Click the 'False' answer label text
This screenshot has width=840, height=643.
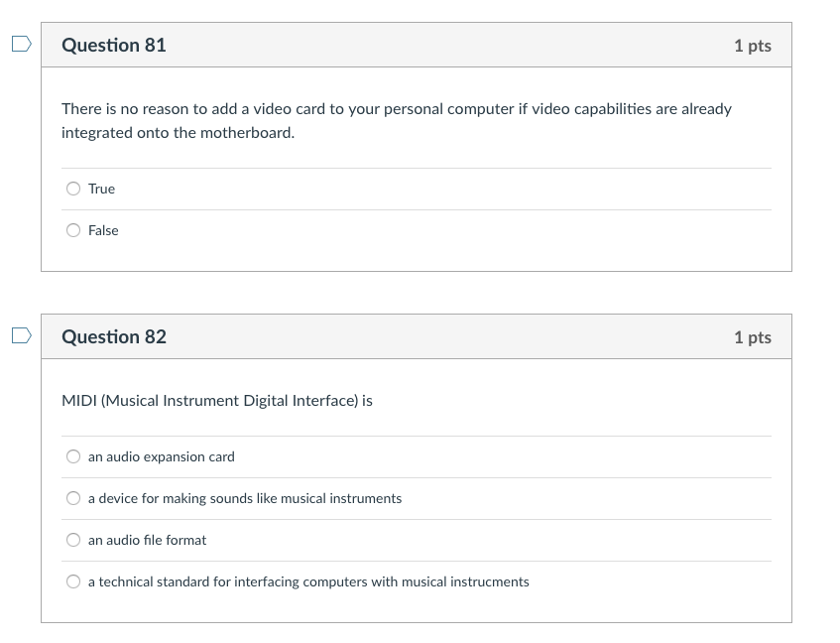click(x=103, y=231)
